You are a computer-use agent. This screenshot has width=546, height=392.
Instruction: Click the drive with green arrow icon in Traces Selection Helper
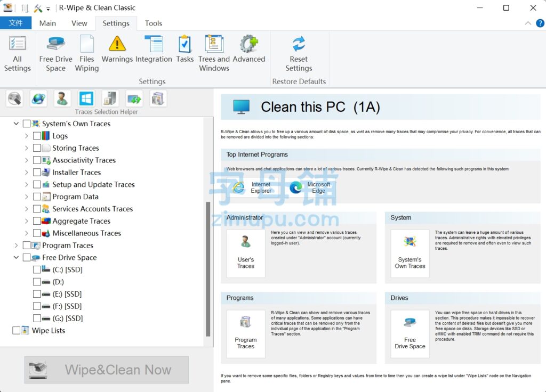(134, 99)
